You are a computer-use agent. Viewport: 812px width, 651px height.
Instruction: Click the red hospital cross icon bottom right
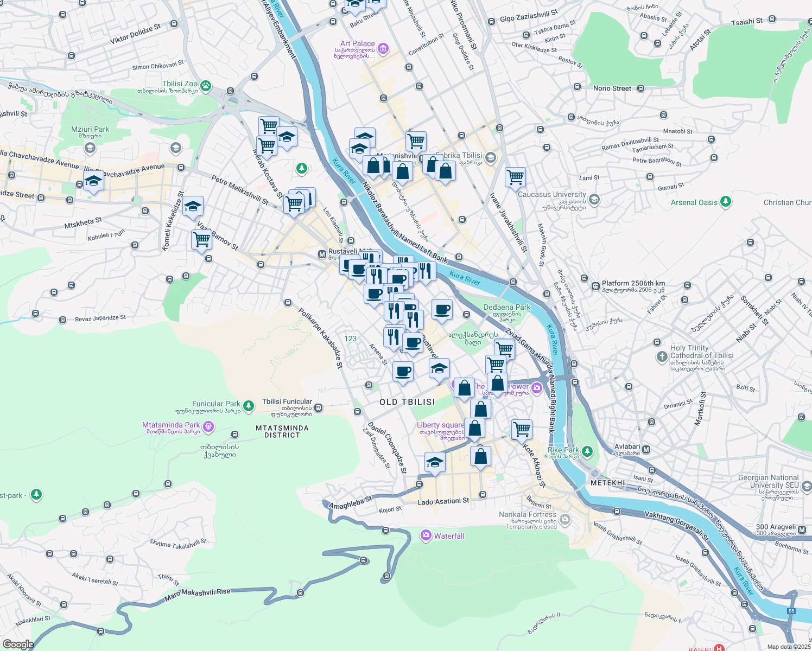719,648
